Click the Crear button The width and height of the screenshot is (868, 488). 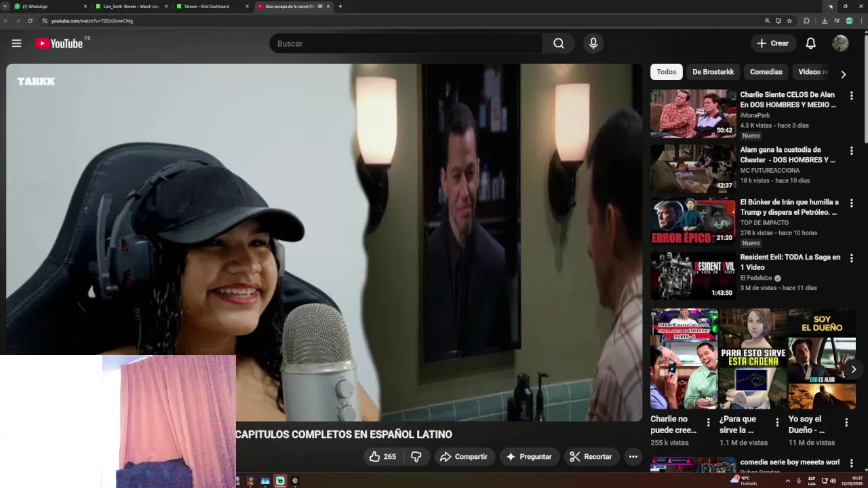(x=773, y=43)
